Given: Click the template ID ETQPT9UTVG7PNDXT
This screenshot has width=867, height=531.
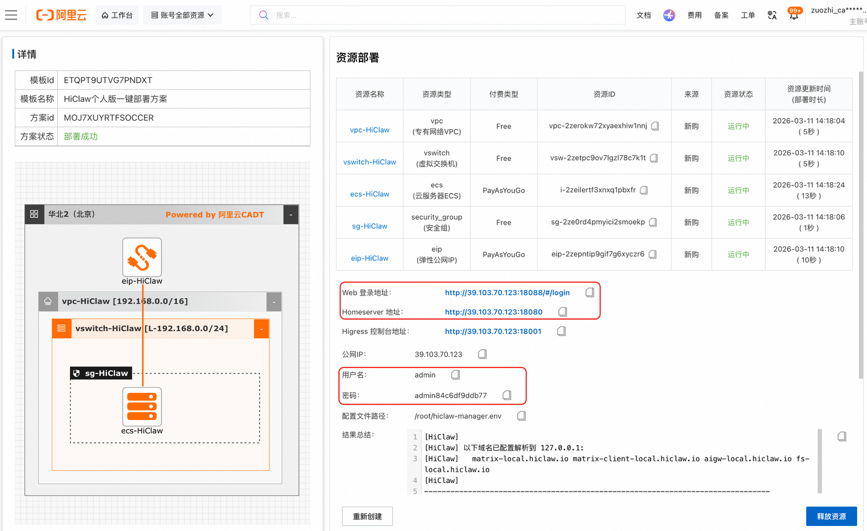Looking at the screenshot, I should [x=108, y=80].
